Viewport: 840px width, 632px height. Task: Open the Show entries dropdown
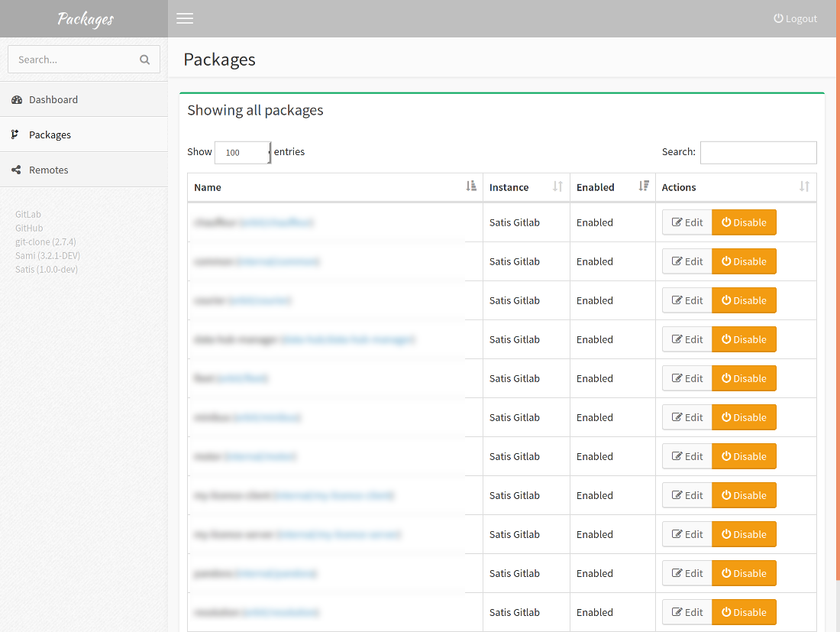click(243, 152)
